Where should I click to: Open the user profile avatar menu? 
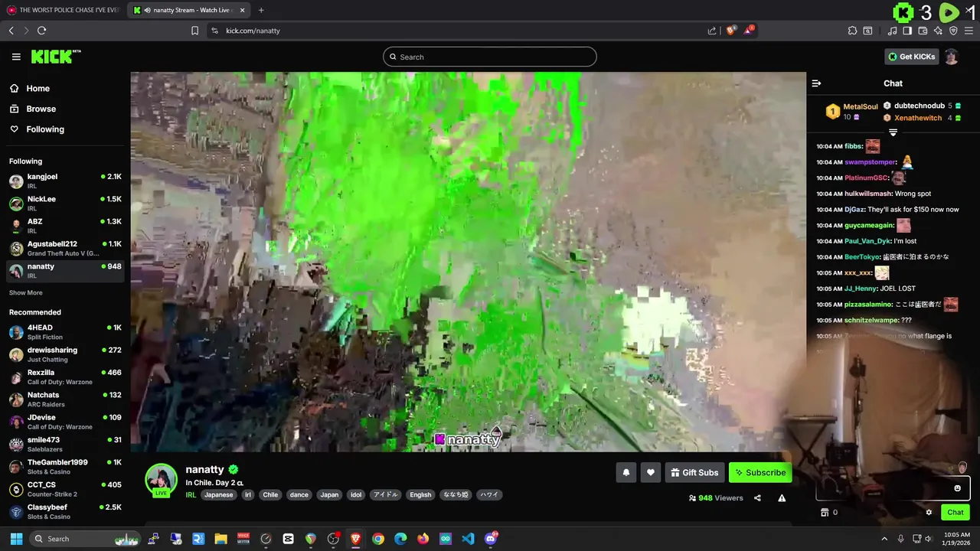(x=951, y=57)
